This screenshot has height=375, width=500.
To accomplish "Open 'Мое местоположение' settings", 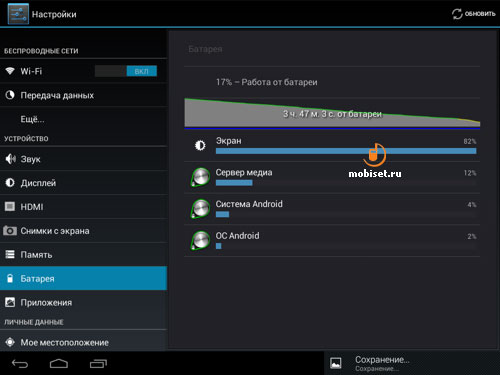I will (x=83, y=342).
